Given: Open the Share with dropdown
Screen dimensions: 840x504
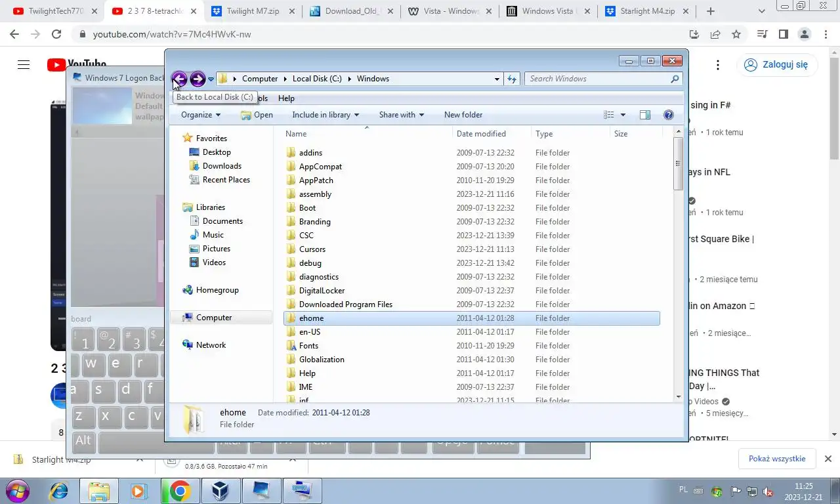Looking at the screenshot, I should 401,115.
